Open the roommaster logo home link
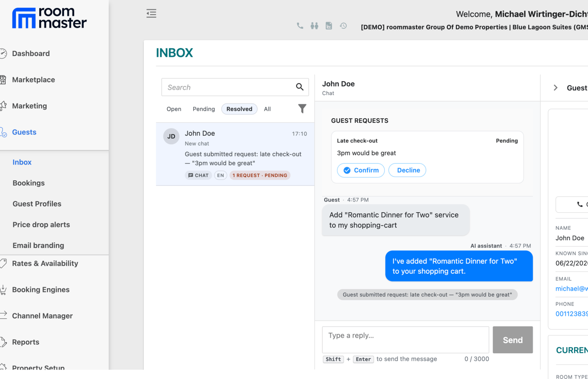This screenshot has width=588, height=379. (49, 18)
